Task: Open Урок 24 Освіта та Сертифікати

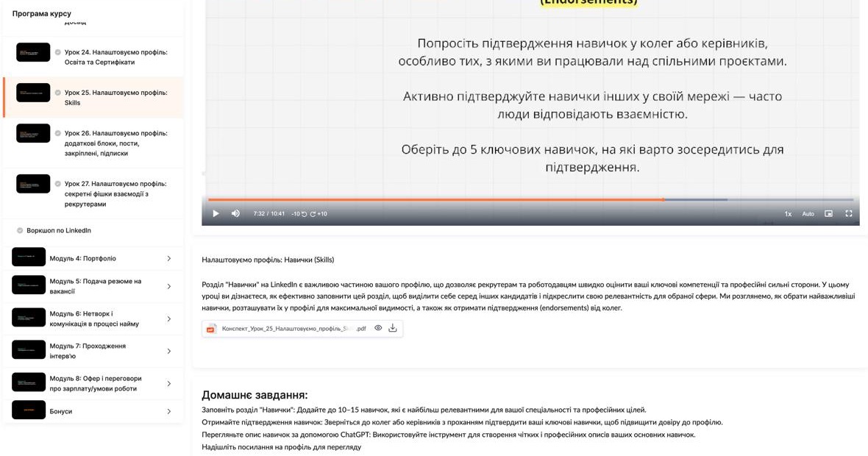Action: click(93, 57)
